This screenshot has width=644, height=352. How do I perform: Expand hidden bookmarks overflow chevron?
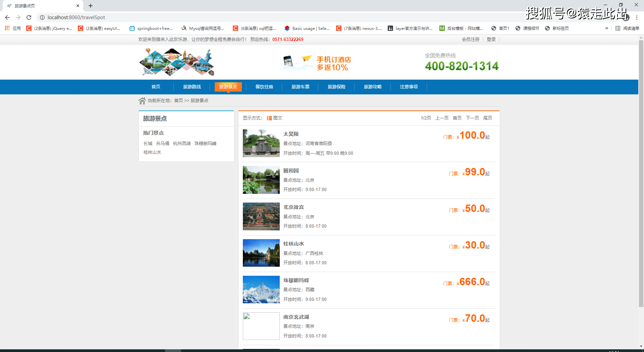point(606,28)
